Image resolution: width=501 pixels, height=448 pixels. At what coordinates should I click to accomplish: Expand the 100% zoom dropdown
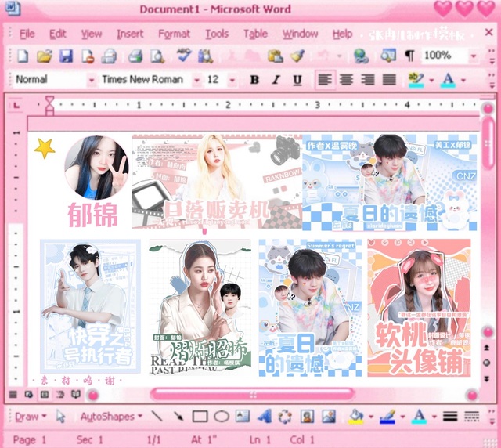[x=474, y=56]
